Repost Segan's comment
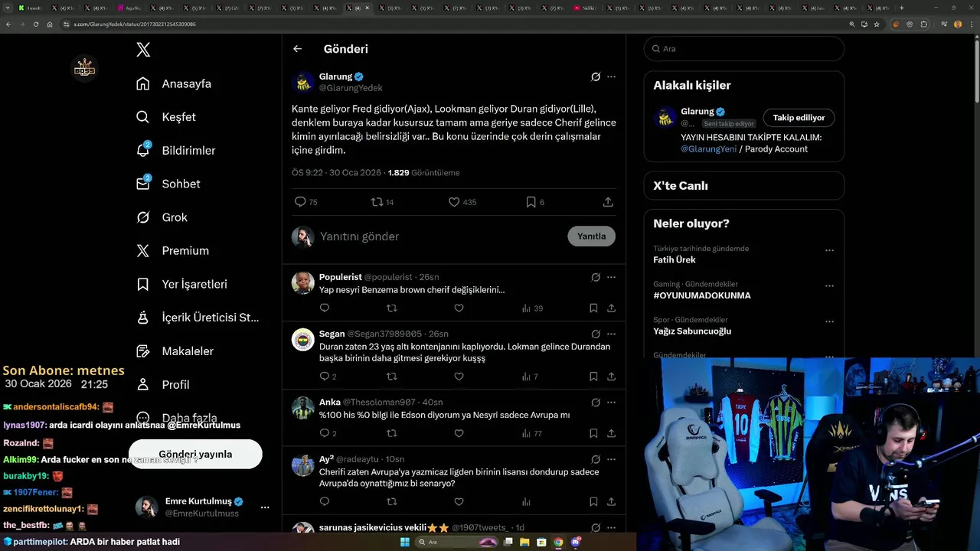The height and width of the screenshot is (551, 980). point(392,377)
